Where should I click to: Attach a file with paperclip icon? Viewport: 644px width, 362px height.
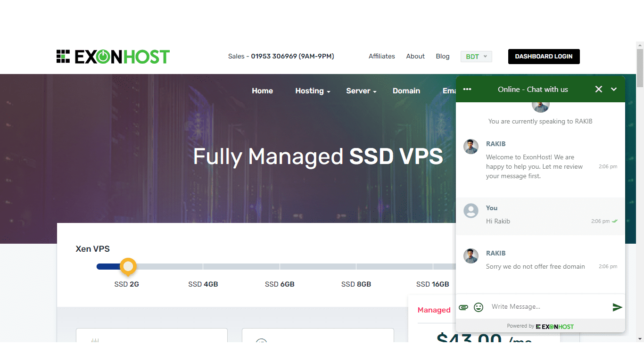tap(463, 307)
